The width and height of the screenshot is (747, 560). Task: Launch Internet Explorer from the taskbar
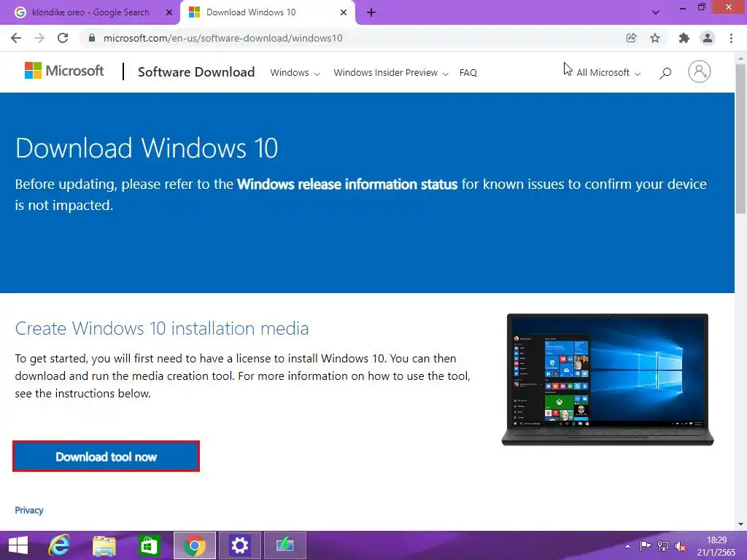(59, 545)
